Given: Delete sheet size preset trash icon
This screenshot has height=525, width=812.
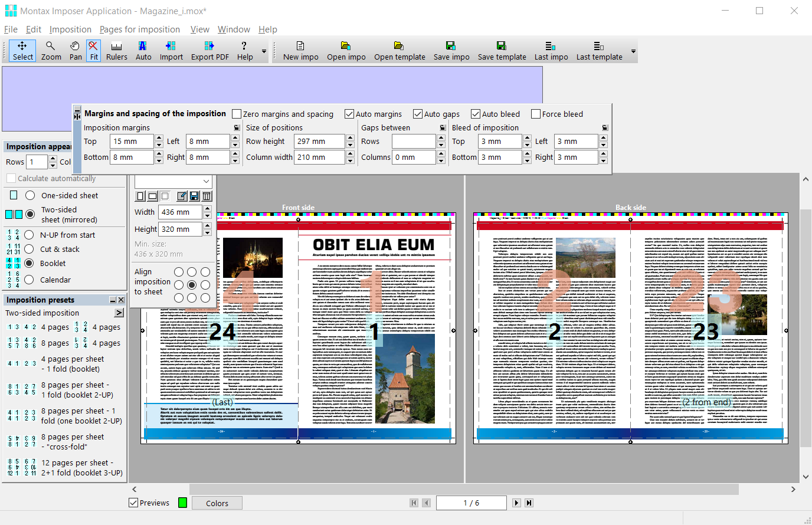Looking at the screenshot, I should tap(207, 196).
